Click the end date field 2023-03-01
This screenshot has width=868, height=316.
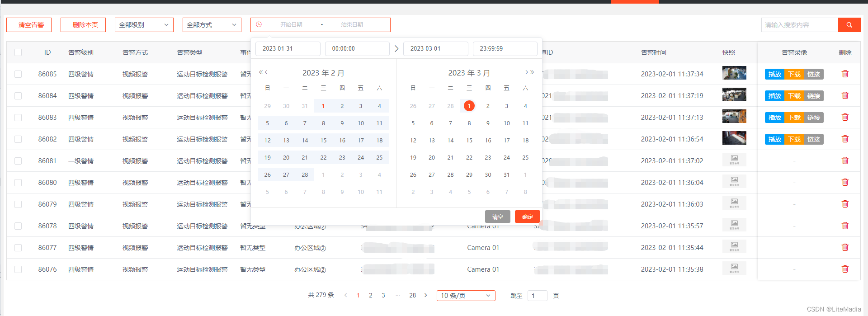click(436, 48)
